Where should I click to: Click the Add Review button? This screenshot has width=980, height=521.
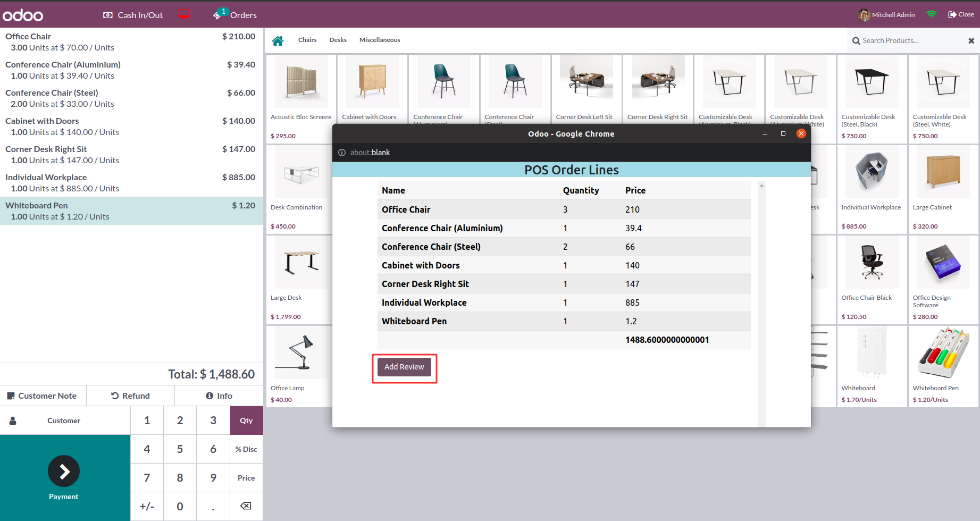[x=404, y=367]
